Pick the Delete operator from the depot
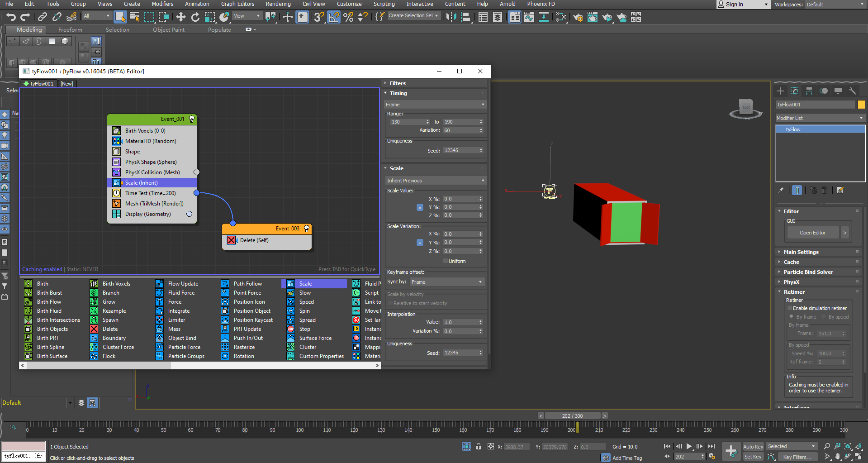The image size is (868, 463). [109, 329]
